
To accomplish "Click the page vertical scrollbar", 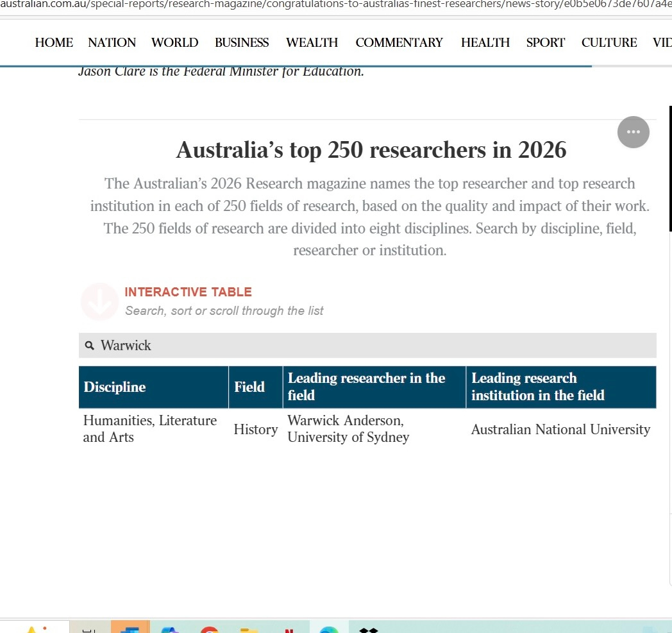I will click(670, 168).
